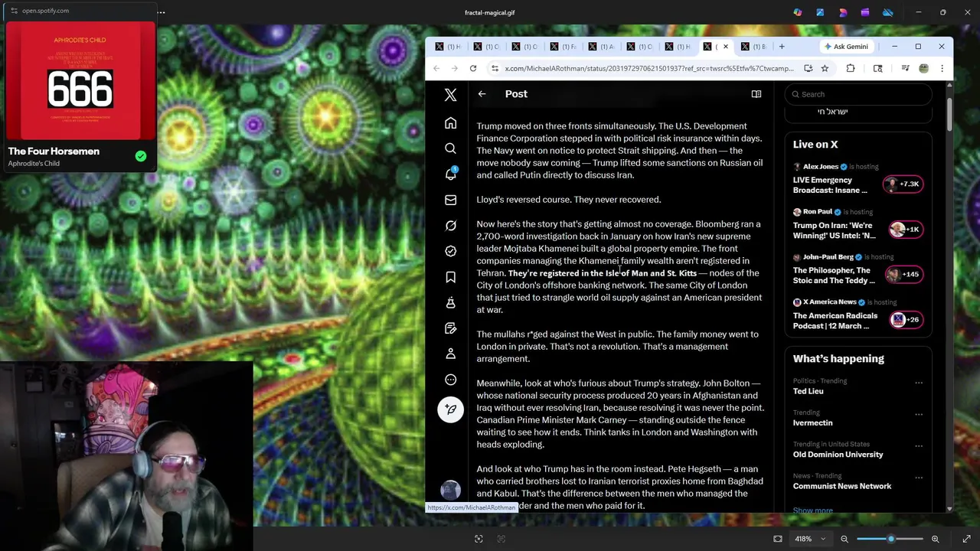This screenshot has width=980, height=551.
Task: Open the Articles icon in X sidebar
Action: tap(450, 328)
